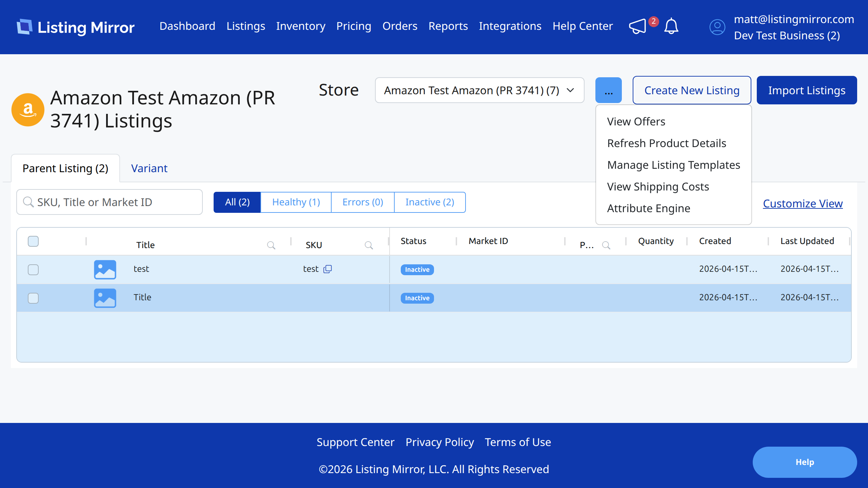Click the Inactive badge in the 'Title' row
868x488 pixels.
417,298
